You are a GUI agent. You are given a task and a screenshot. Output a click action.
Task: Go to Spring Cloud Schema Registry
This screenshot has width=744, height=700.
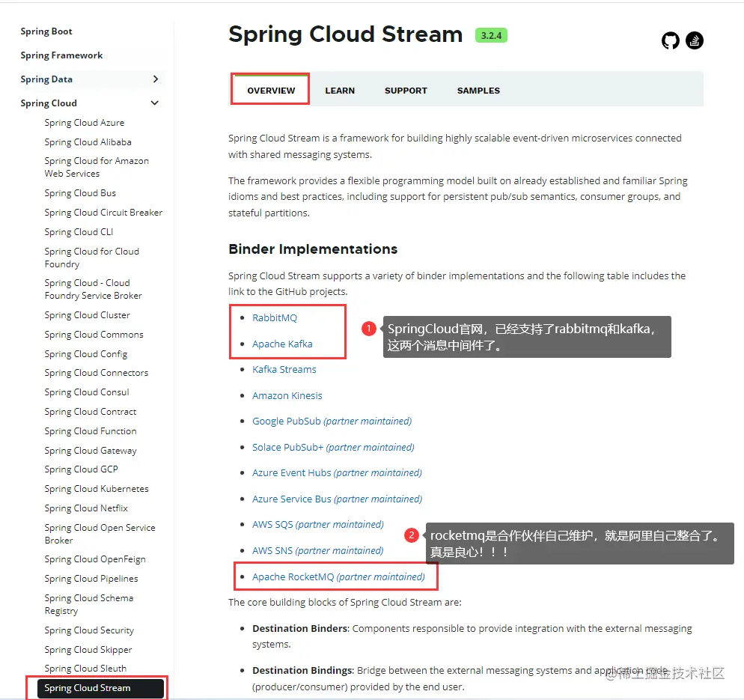tap(89, 605)
